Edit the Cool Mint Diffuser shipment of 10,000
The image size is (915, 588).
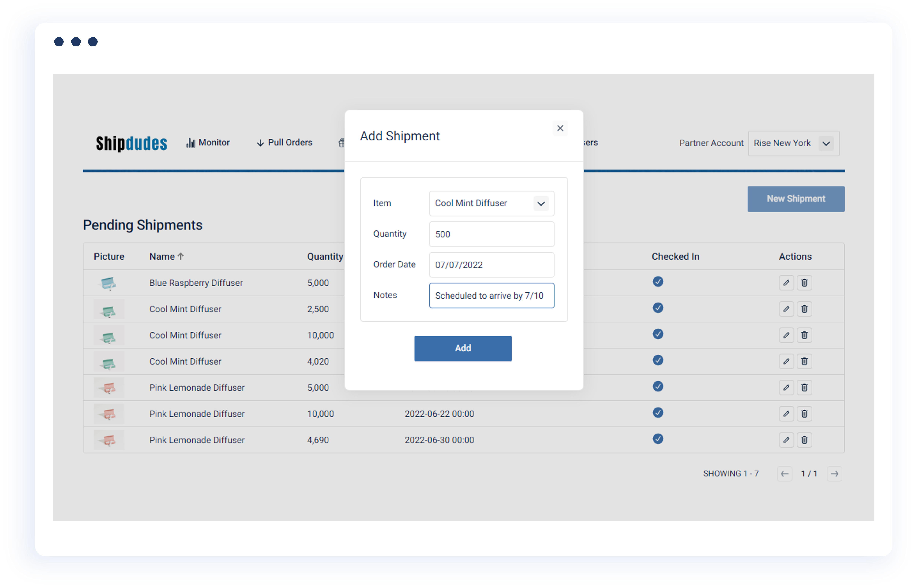click(x=786, y=335)
